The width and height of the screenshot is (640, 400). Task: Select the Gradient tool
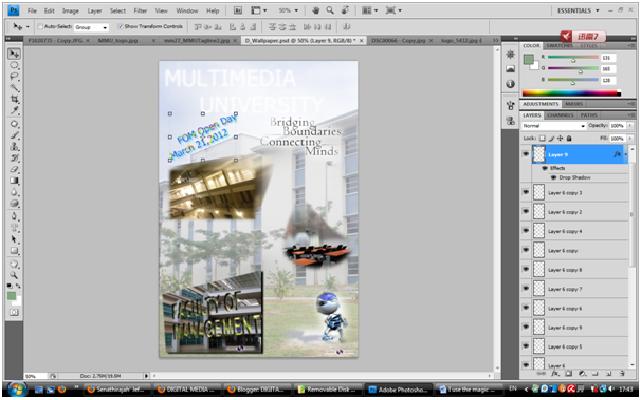pyautogui.click(x=14, y=180)
